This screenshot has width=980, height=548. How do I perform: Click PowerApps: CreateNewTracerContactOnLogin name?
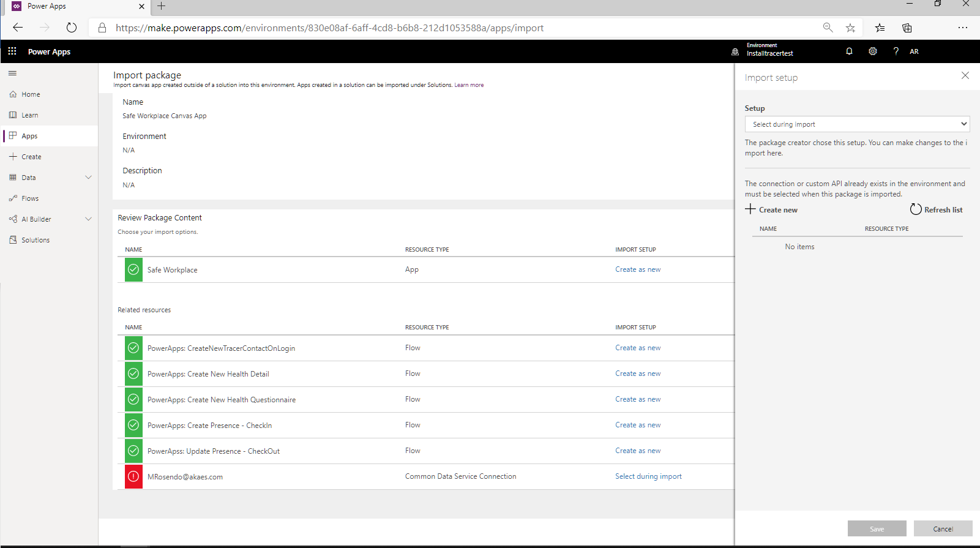pyautogui.click(x=221, y=348)
